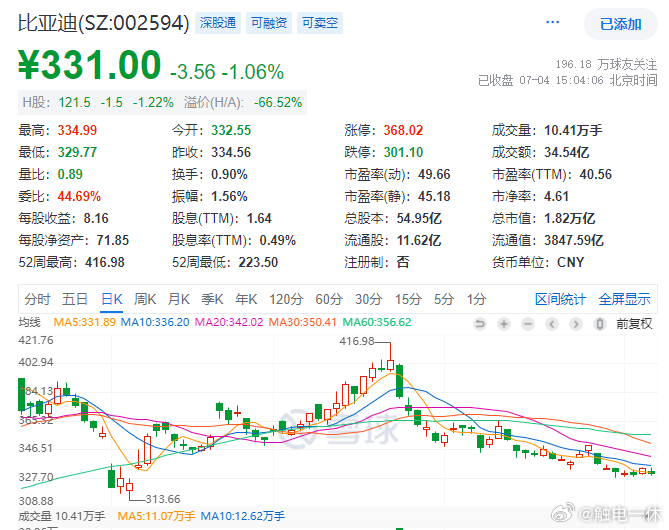This screenshot has width=669, height=530.
Task: Click the 均线 label
Action: coord(29,322)
